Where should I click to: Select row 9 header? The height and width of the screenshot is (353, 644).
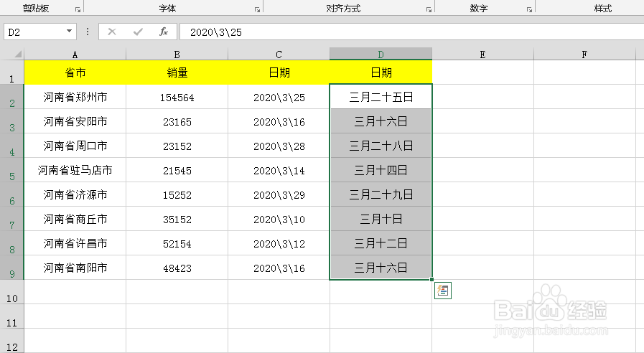pos(12,268)
